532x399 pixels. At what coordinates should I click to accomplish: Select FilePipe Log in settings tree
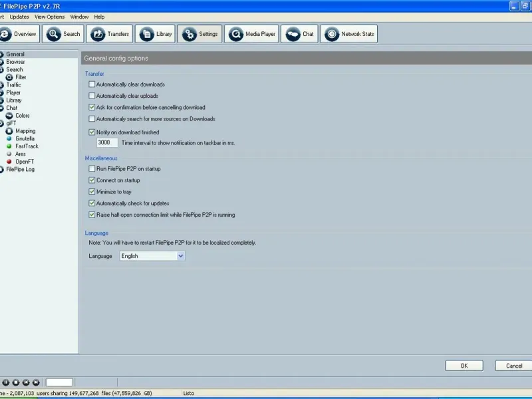click(x=21, y=170)
